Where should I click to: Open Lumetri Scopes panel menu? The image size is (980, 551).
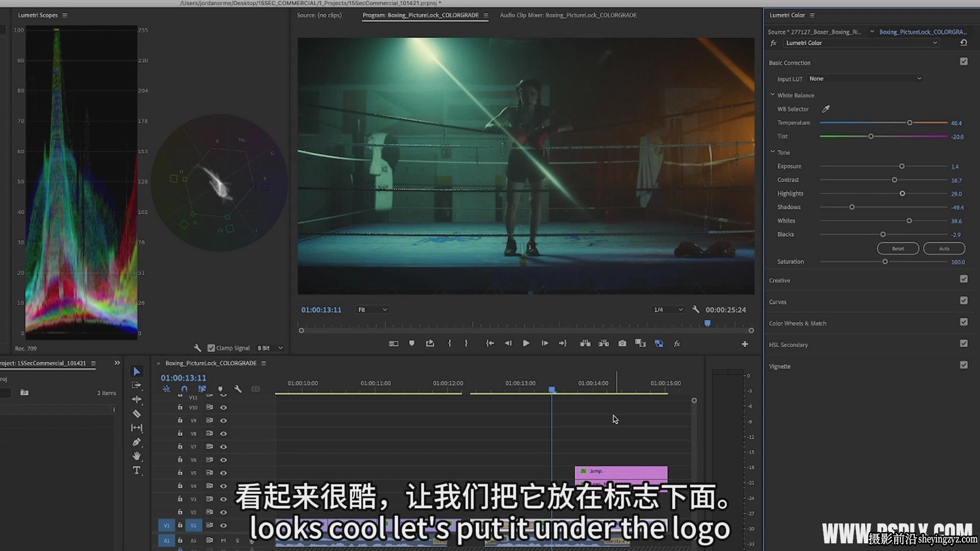(x=65, y=15)
